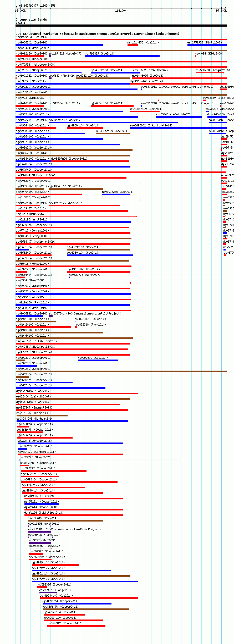This screenshot has width=234, height=644.
Task: Select the blue bar under nsv1006802 (Coe2014)
Action: [59, 45]
